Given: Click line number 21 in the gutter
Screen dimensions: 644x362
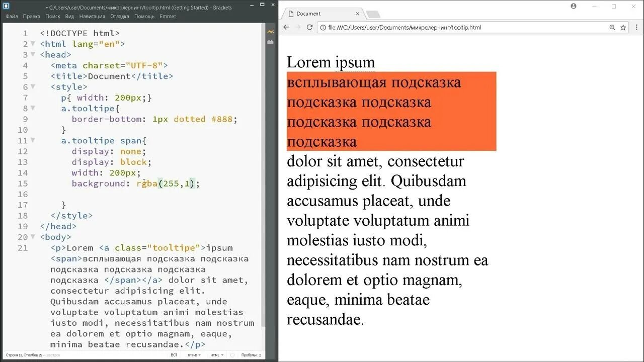Looking at the screenshot, I should 23,248.
